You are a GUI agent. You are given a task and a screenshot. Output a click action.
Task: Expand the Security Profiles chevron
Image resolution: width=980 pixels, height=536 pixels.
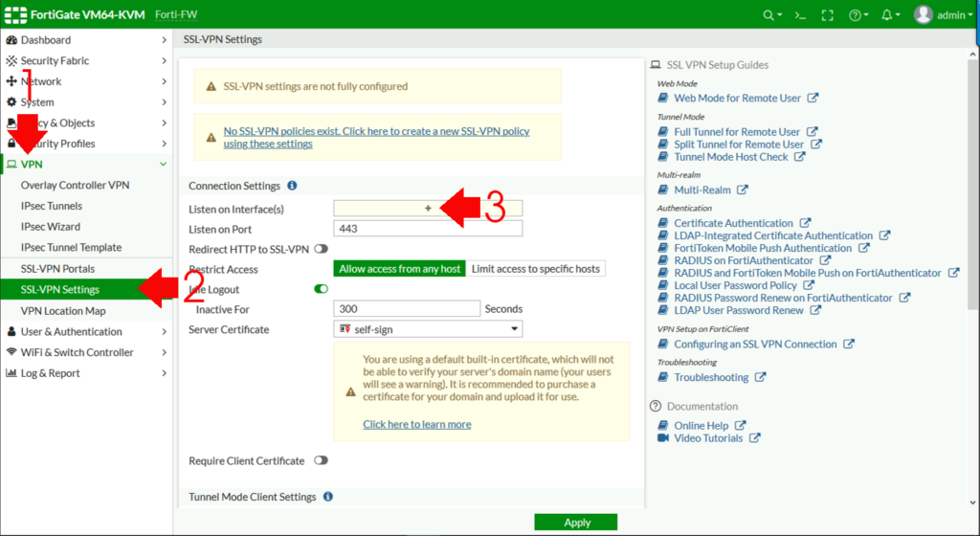click(164, 143)
